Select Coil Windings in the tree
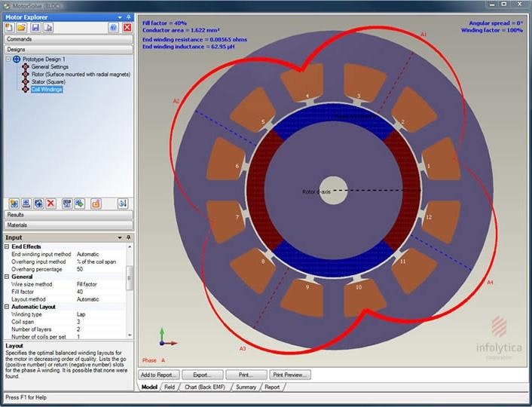This screenshot has width=532, height=407. (47, 89)
